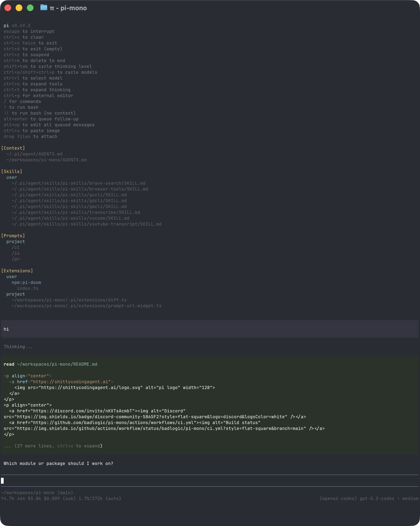Click the ~/workspaces/pi-mono (main) footer path
This screenshot has height=526, width=420.
[37, 493]
